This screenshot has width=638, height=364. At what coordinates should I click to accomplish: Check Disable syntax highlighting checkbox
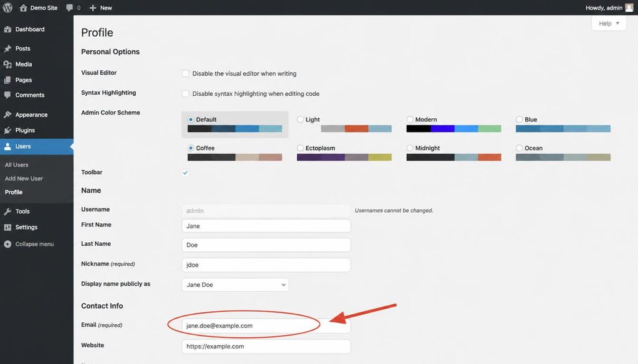[x=186, y=93]
